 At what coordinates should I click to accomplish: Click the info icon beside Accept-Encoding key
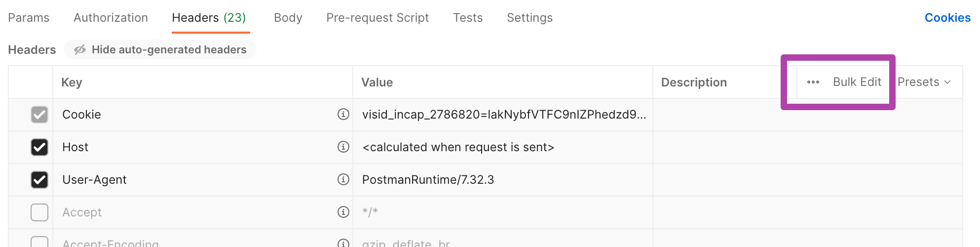(x=343, y=243)
